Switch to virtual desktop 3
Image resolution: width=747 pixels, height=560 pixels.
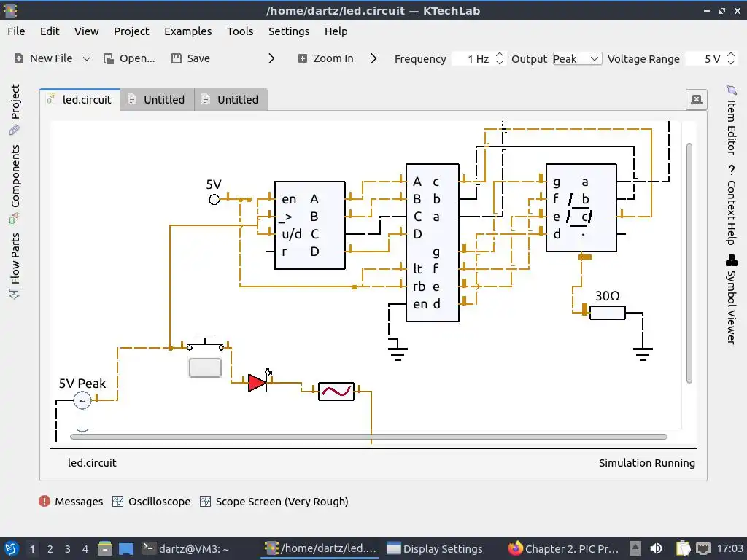[x=68, y=549]
